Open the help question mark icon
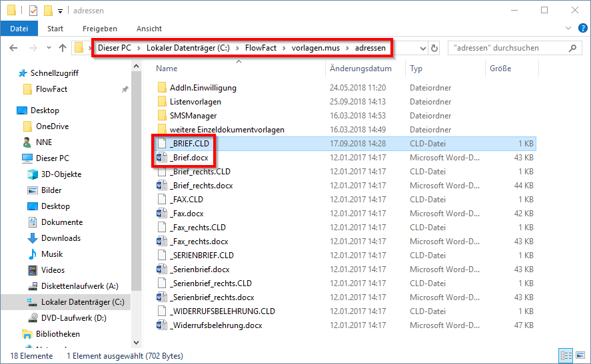591x364 pixels. coord(583,28)
